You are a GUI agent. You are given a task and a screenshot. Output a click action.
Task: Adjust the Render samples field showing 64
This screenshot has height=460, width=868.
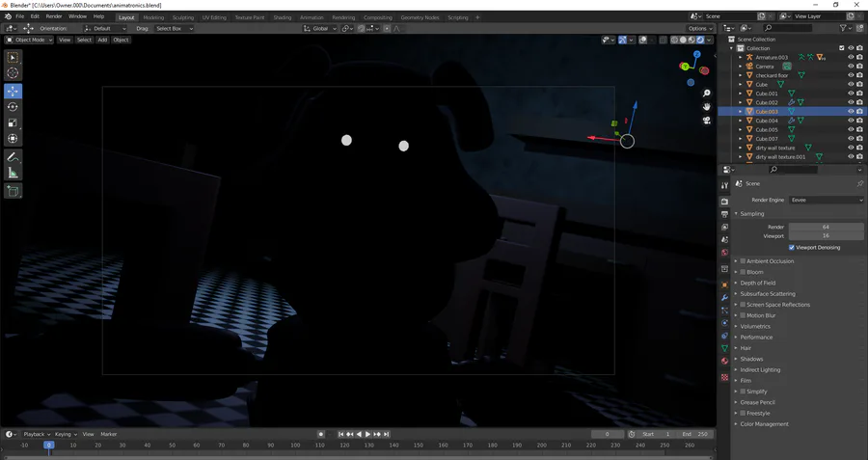826,227
